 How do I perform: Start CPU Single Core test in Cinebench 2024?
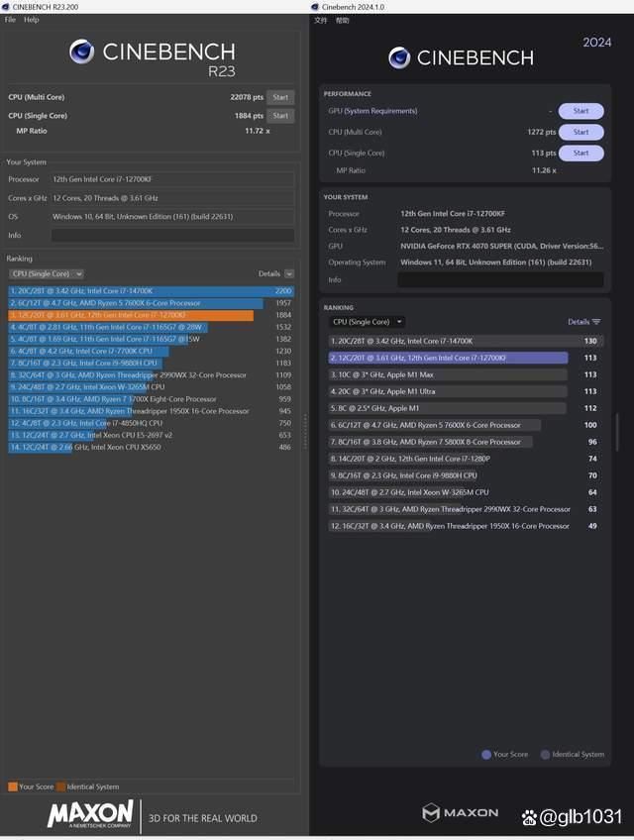[x=581, y=154]
